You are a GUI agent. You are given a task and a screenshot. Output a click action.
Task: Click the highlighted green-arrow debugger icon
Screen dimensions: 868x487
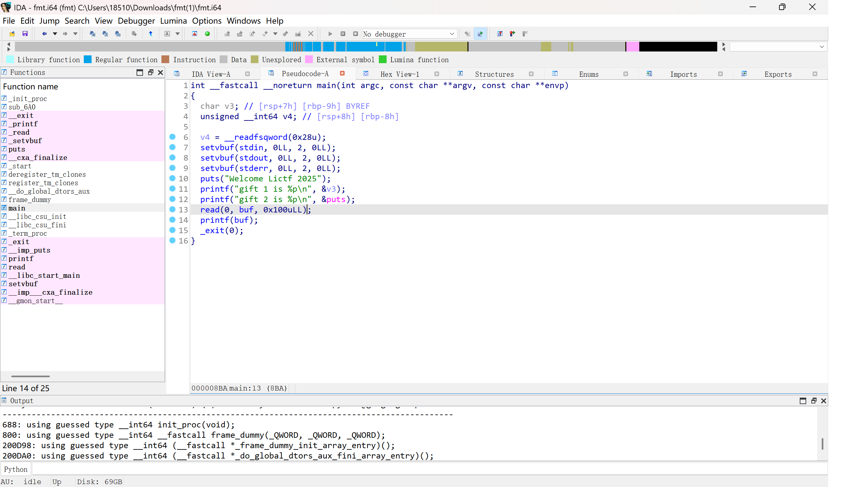pos(480,34)
